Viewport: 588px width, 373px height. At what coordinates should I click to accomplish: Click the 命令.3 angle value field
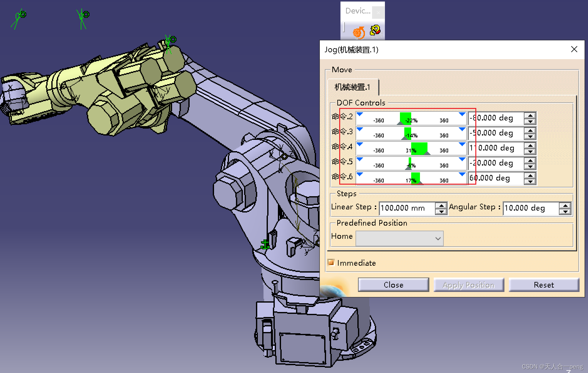[496, 133]
